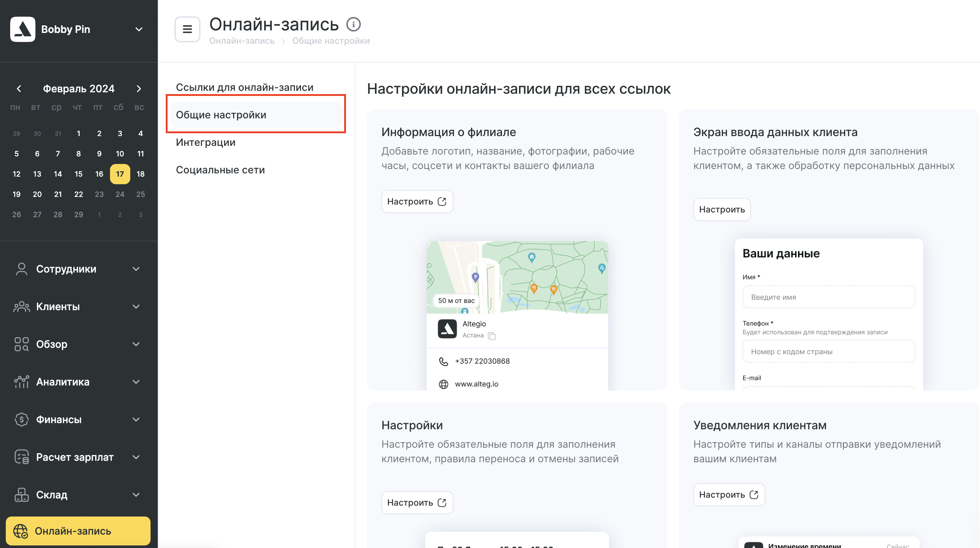980x548 pixels.
Task: Click the Сотрудники person icon
Action: click(22, 269)
